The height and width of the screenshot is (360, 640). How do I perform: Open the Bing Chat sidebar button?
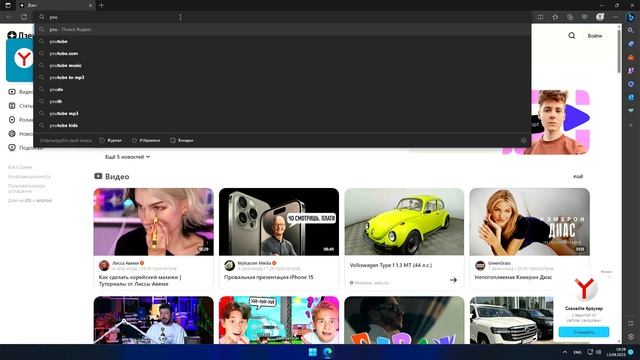[x=631, y=17]
